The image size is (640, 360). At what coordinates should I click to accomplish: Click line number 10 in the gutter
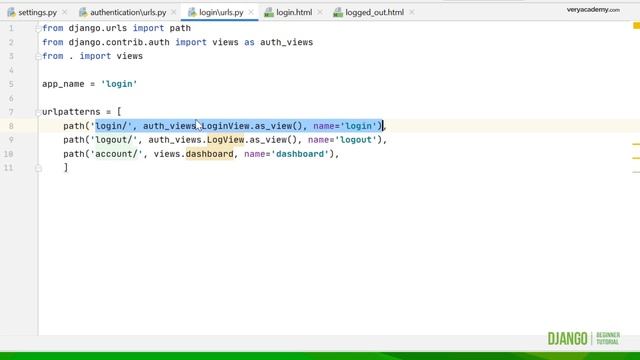point(9,154)
